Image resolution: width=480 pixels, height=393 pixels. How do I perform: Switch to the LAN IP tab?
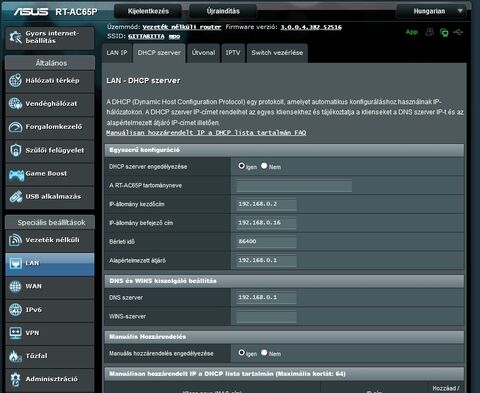[x=117, y=53]
